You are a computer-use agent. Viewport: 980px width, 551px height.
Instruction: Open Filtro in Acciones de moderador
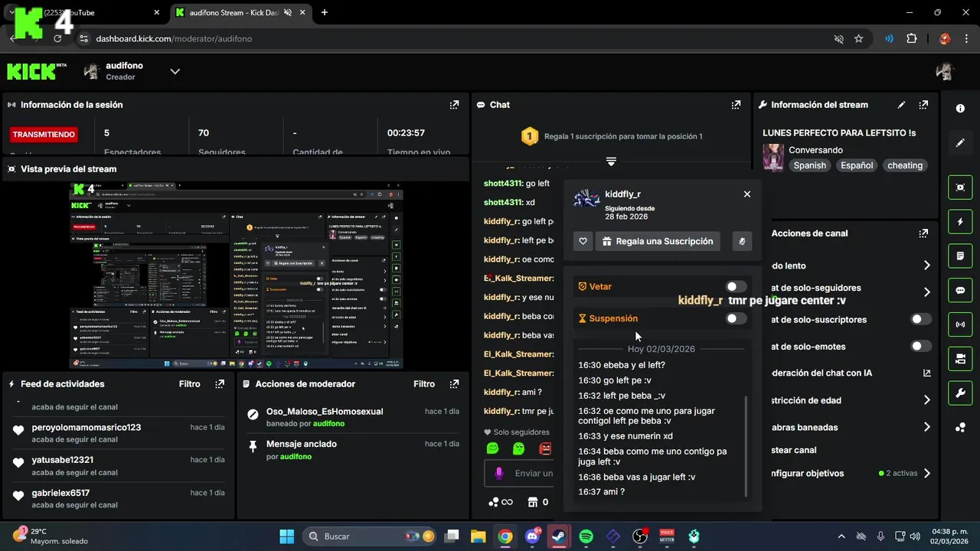pos(424,384)
